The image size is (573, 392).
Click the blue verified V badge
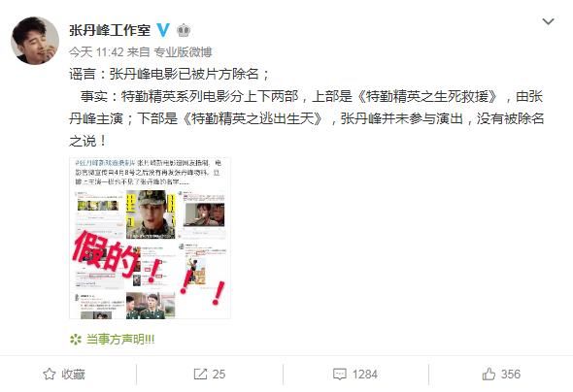(163, 30)
